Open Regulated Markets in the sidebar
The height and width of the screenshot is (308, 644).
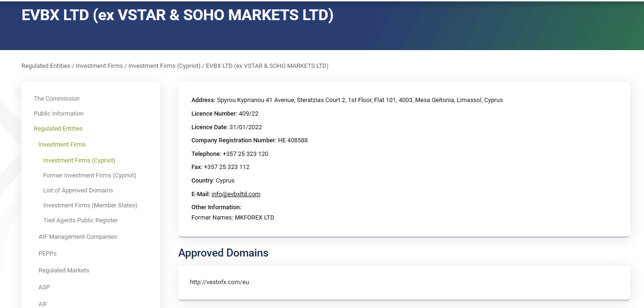click(64, 271)
